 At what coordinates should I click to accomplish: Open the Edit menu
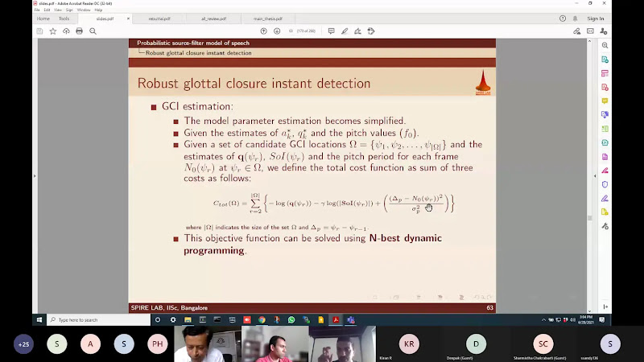47,10
